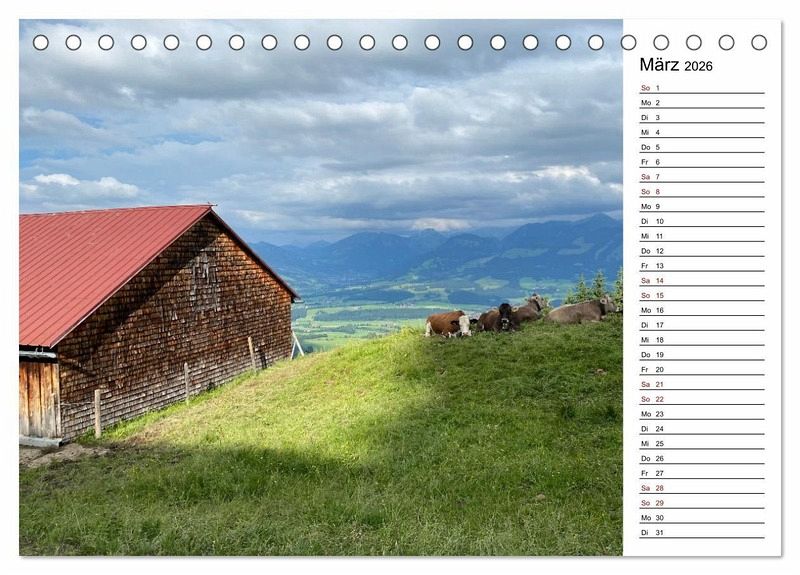Viewport: 800px width, 575px height.
Task: Select the Mi 4 date row
Action: coord(702,132)
